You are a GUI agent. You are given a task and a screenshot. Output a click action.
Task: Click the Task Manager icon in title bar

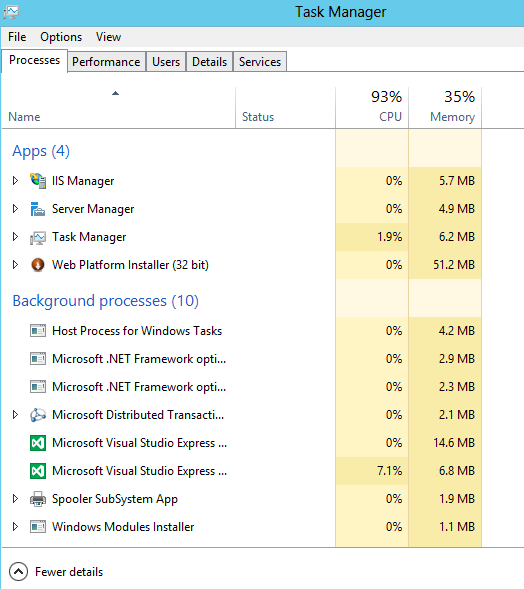(11, 12)
